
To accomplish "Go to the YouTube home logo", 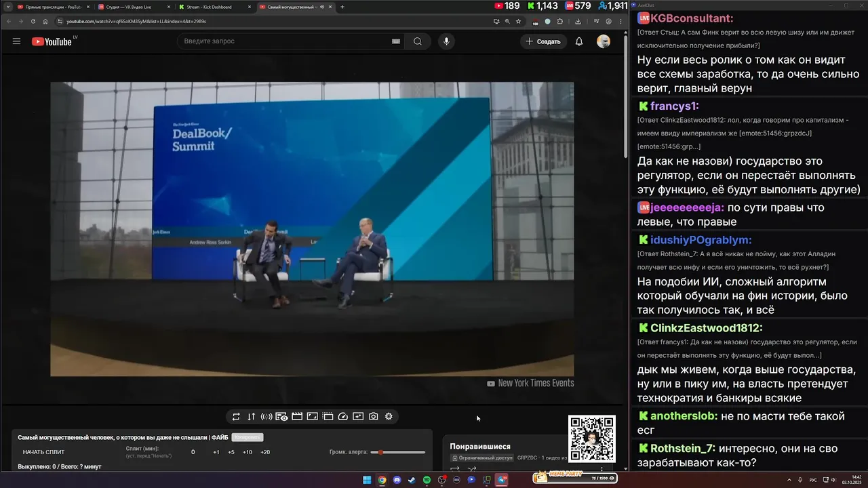I will pyautogui.click(x=52, y=41).
